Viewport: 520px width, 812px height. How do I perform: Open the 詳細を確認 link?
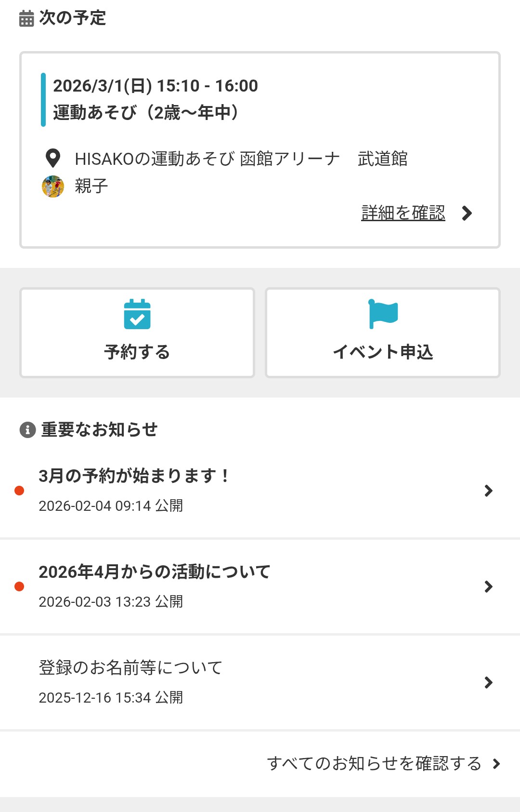point(403,213)
